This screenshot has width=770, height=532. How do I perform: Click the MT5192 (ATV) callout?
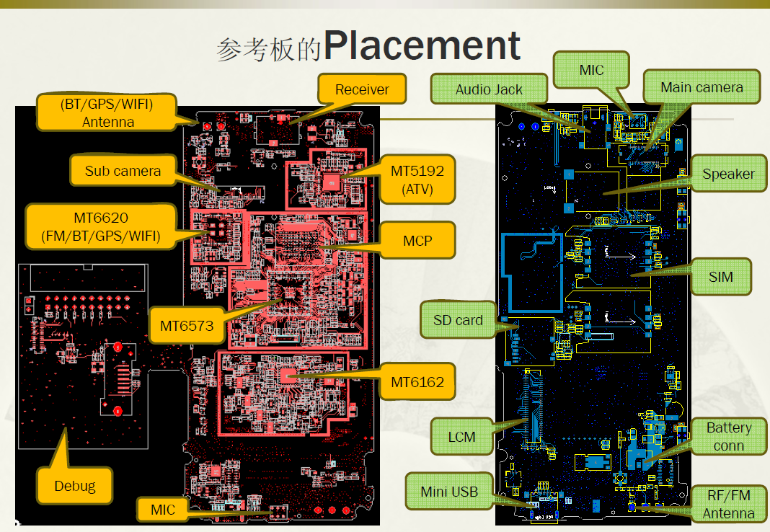pos(417,179)
